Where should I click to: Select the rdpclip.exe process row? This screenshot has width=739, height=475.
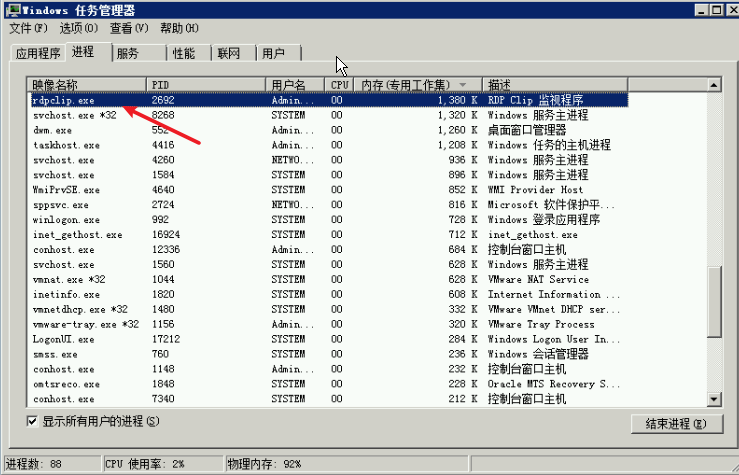[x=329, y=100]
